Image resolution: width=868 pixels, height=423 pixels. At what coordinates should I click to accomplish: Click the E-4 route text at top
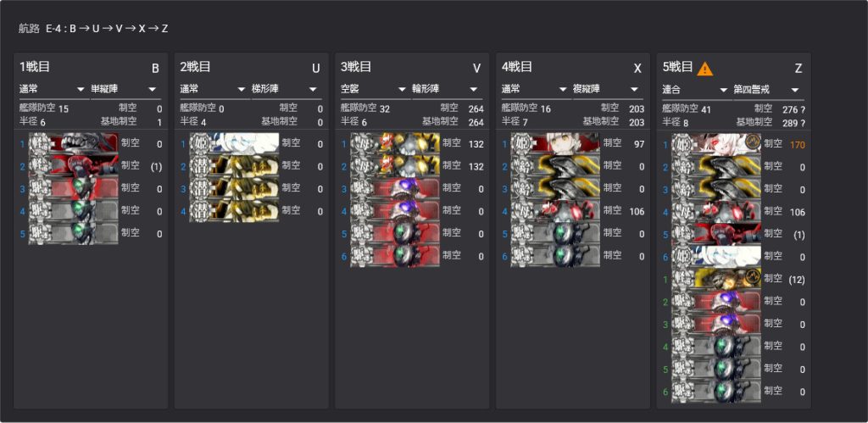tap(107, 28)
